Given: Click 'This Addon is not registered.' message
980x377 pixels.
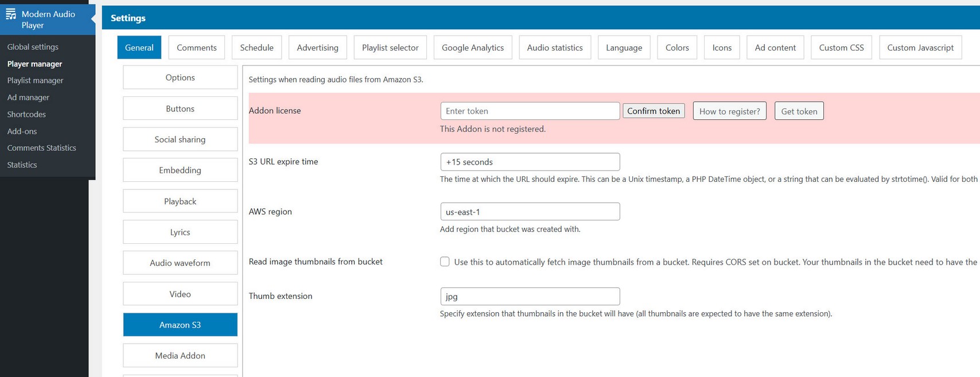Looking at the screenshot, I should pyautogui.click(x=492, y=129).
